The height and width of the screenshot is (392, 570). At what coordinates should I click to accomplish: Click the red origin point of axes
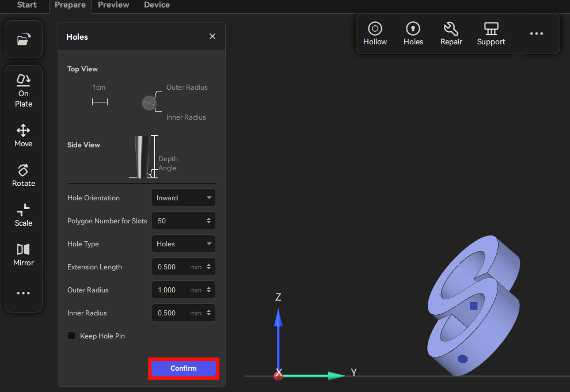279,375
